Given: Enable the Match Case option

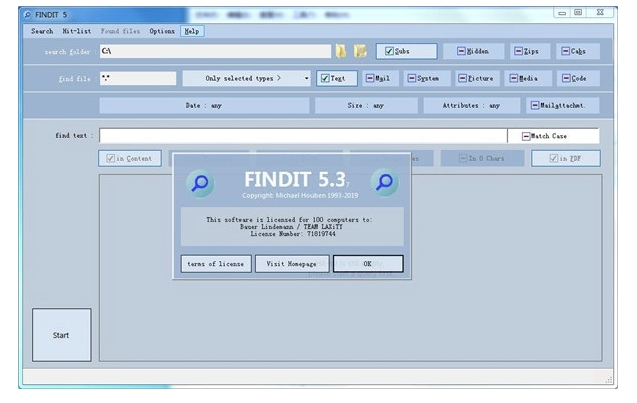Looking at the screenshot, I should click(553, 135).
